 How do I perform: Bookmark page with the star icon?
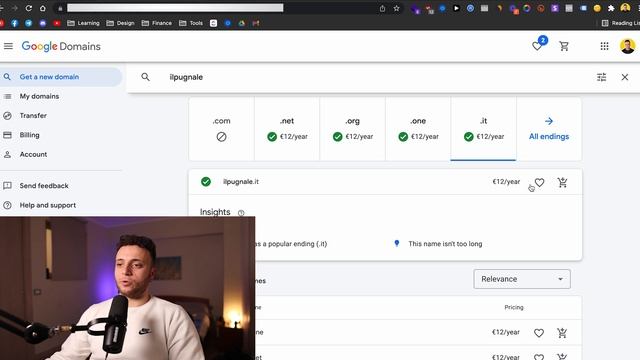click(396, 8)
